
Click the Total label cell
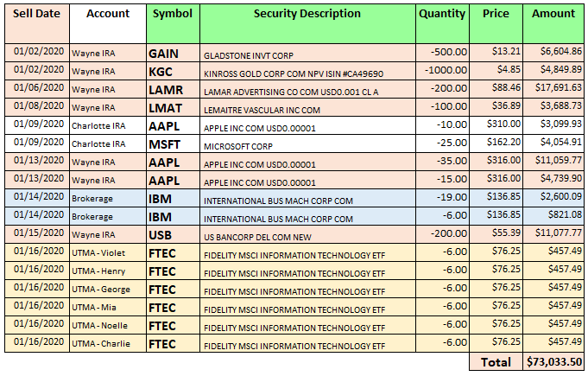[496, 362]
